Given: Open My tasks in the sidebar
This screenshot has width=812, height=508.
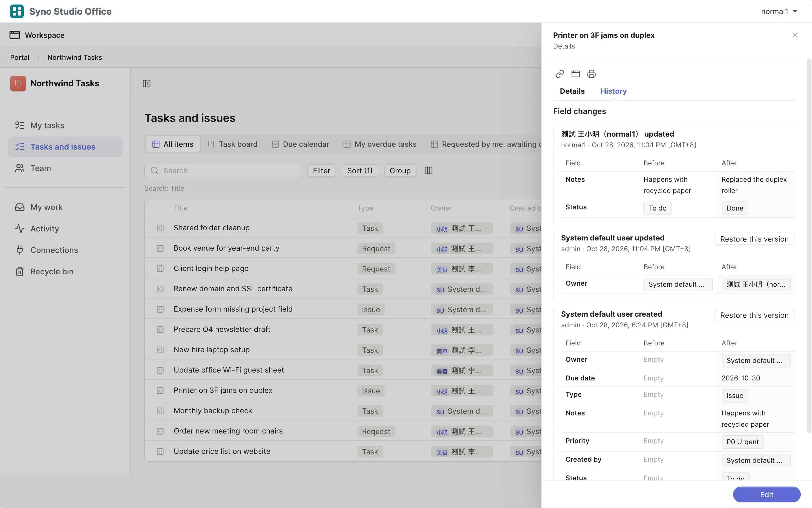Looking at the screenshot, I should (x=65, y=125).
